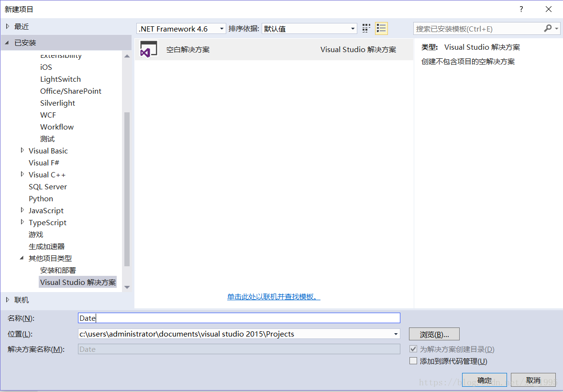This screenshot has height=392, width=563.
Task: Open the 位置 path dropdown arrow
Action: pos(396,334)
